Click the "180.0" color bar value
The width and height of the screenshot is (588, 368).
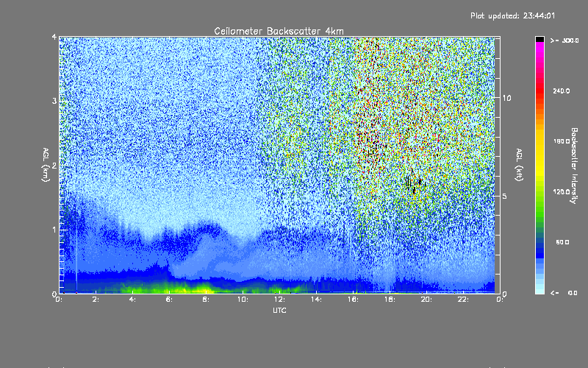(x=562, y=141)
